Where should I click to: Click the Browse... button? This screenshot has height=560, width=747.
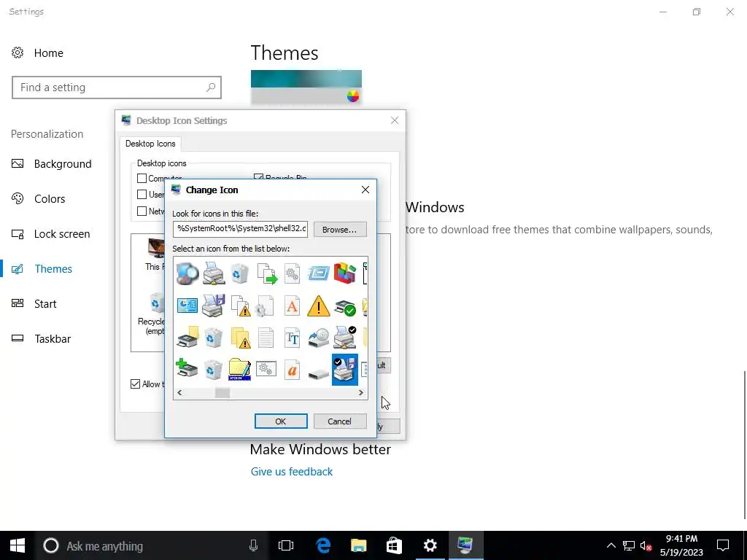pyautogui.click(x=340, y=230)
